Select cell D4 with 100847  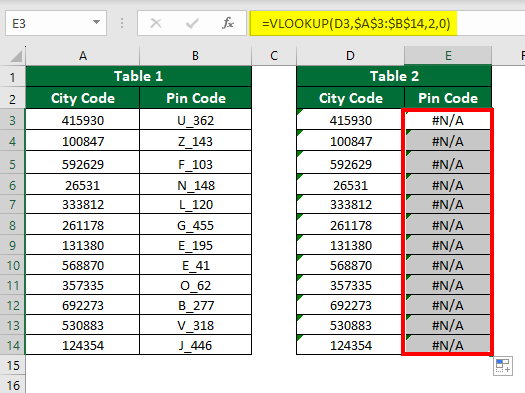[x=350, y=141]
